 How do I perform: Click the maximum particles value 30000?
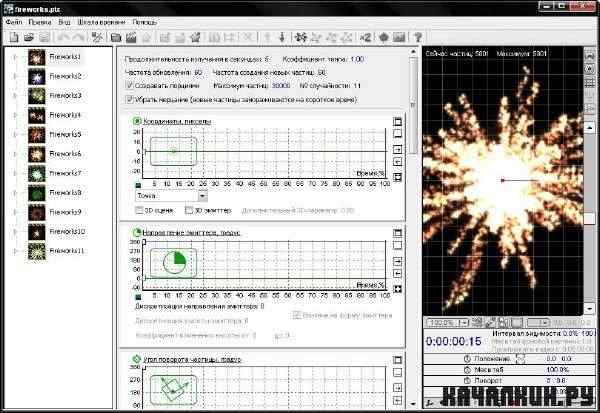click(x=281, y=85)
